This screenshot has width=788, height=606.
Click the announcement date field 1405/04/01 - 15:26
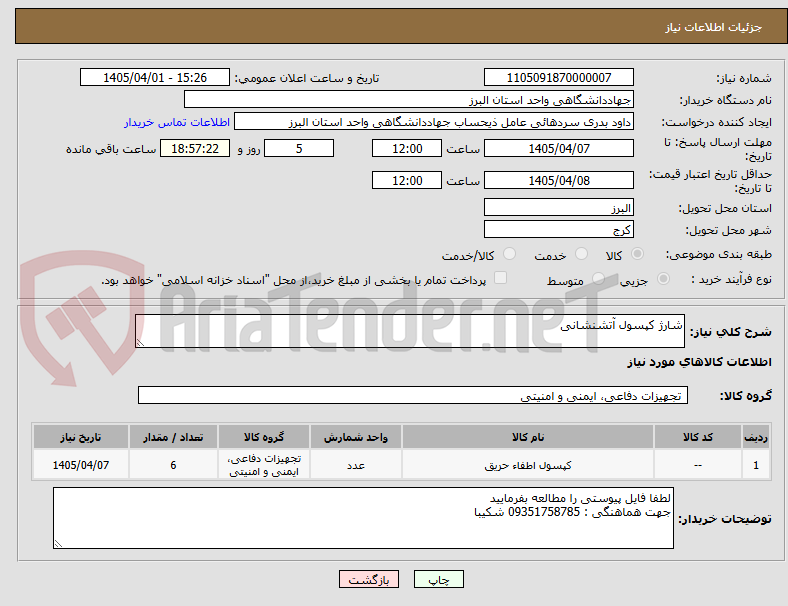click(x=155, y=77)
